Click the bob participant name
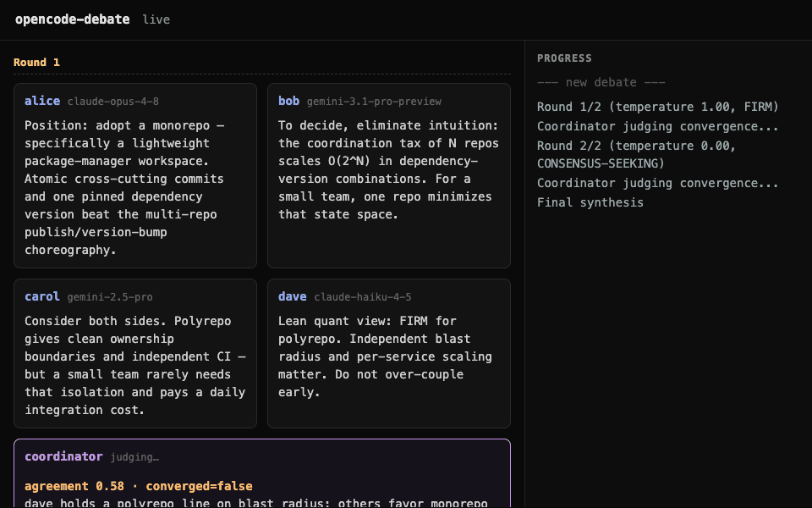 pyautogui.click(x=289, y=101)
